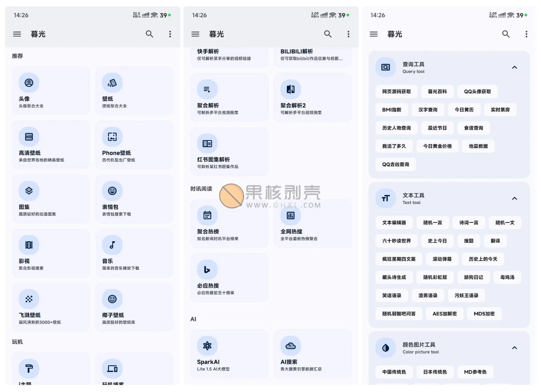
Task: Open the 图集 layers icon
Action: point(29,191)
